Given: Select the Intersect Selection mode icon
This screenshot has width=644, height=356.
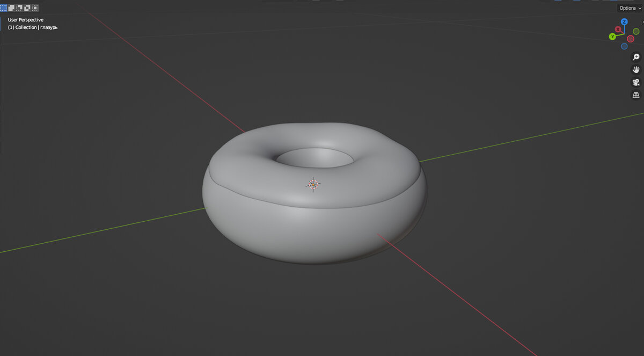Looking at the screenshot, I should pyautogui.click(x=35, y=8).
